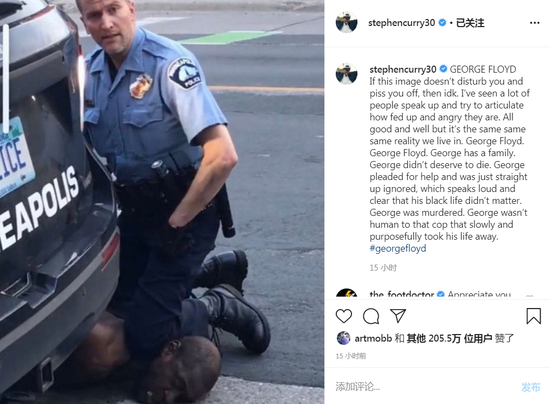
Task: Click the 15 小时 caption timestamp
Action: pos(383,268)
